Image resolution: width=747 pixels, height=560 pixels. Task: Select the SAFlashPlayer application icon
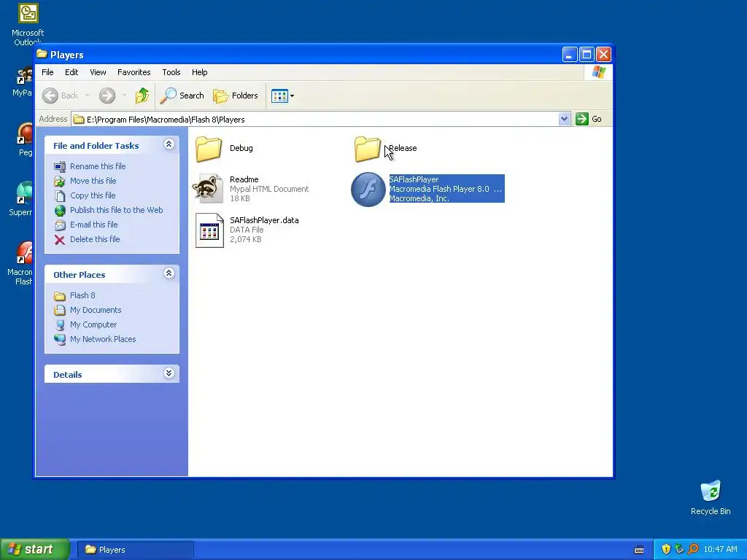pos(368,189)
